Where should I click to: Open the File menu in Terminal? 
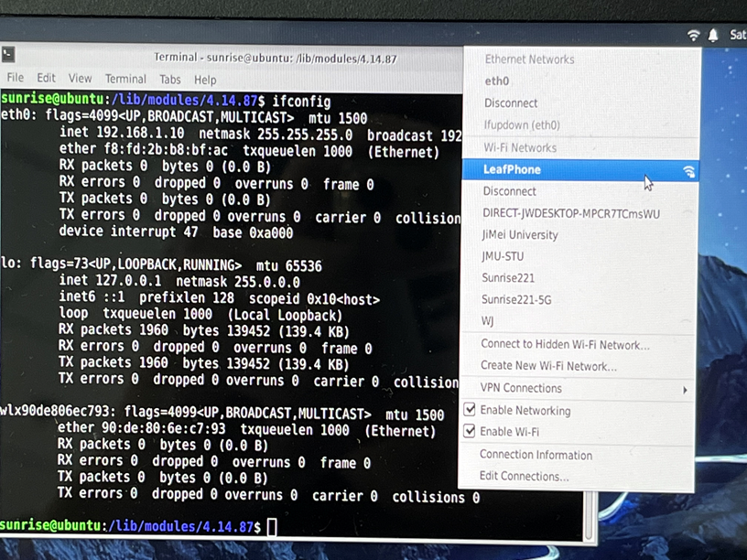(16, 77)
